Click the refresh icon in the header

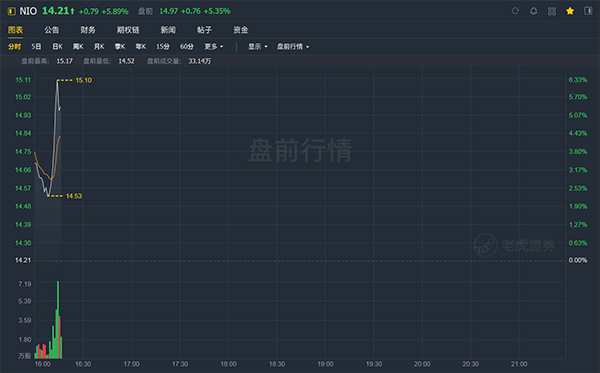click(x=515, y=11)
